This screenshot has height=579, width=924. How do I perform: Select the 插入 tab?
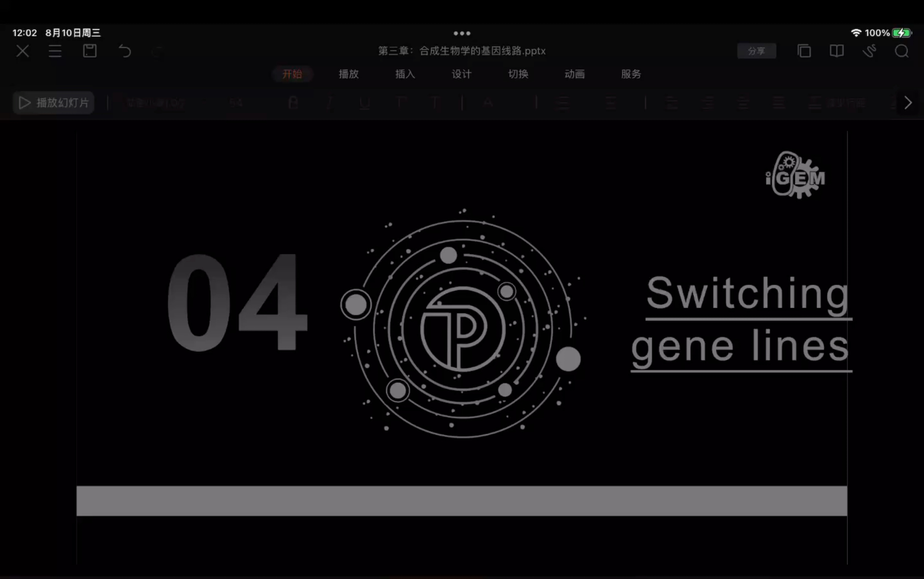point(405,73)
